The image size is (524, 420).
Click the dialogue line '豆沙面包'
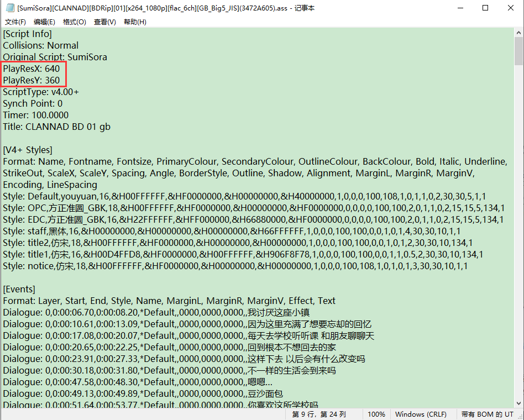pyautogui.click(x=143, y=393)
